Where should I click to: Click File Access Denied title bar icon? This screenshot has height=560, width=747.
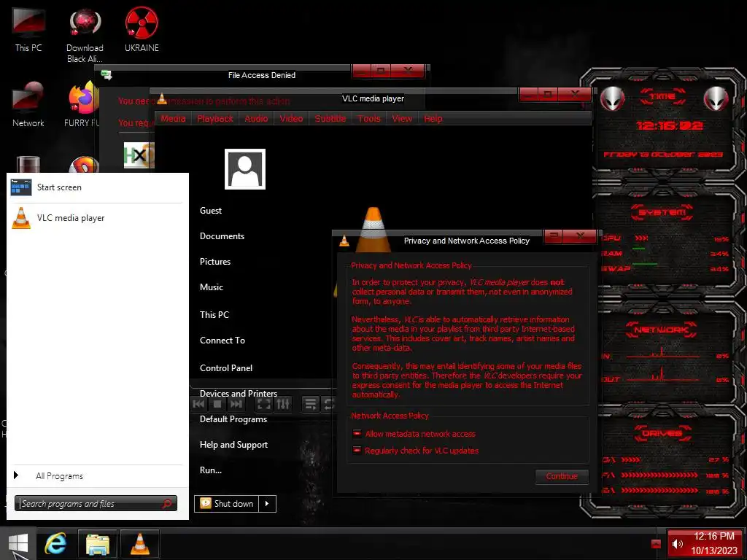[x=107, y=75]
